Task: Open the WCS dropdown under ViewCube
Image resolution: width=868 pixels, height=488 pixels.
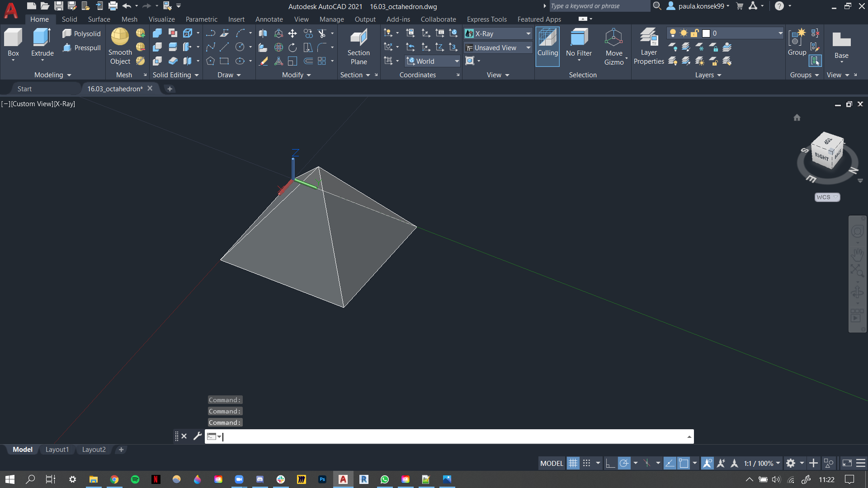Action: (827, 197)
